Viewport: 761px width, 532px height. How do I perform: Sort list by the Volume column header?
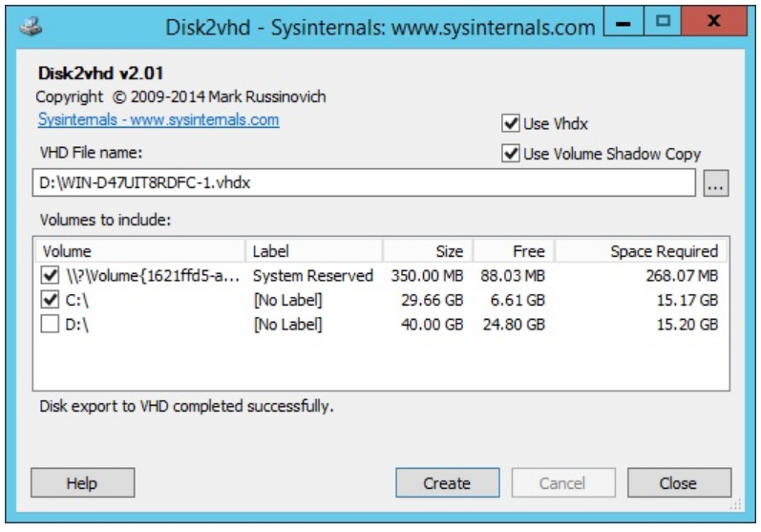pos(140,251)
